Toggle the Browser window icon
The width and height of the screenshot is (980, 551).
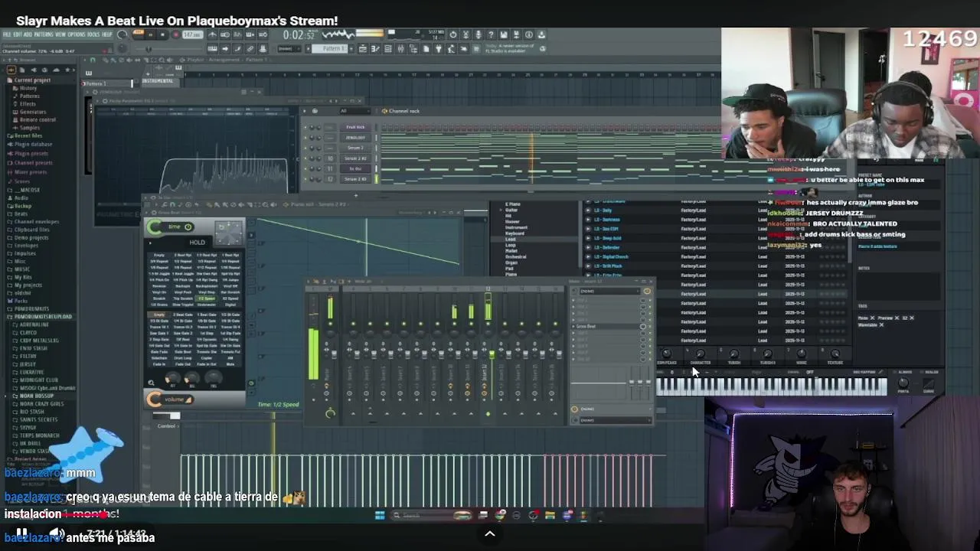point(413,49)
